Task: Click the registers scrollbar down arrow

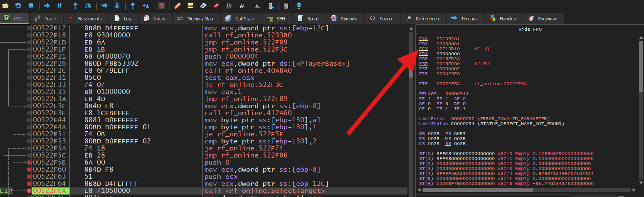Action: coord(641,184)
